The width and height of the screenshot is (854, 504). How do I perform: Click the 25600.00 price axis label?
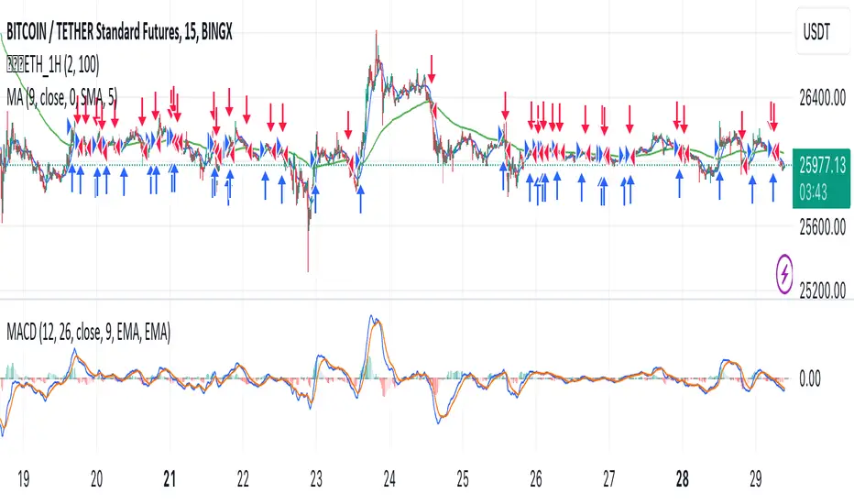click(x=823, y=227)
